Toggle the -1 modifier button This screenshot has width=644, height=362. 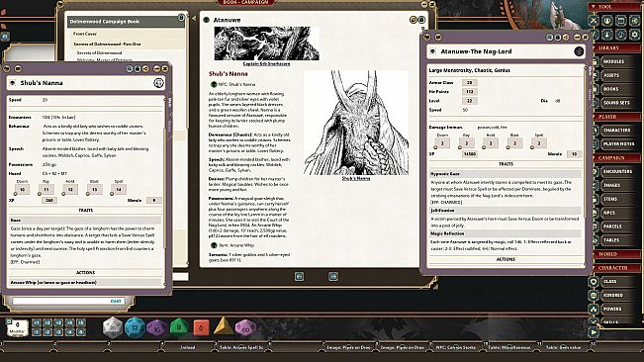click(37, 332)
